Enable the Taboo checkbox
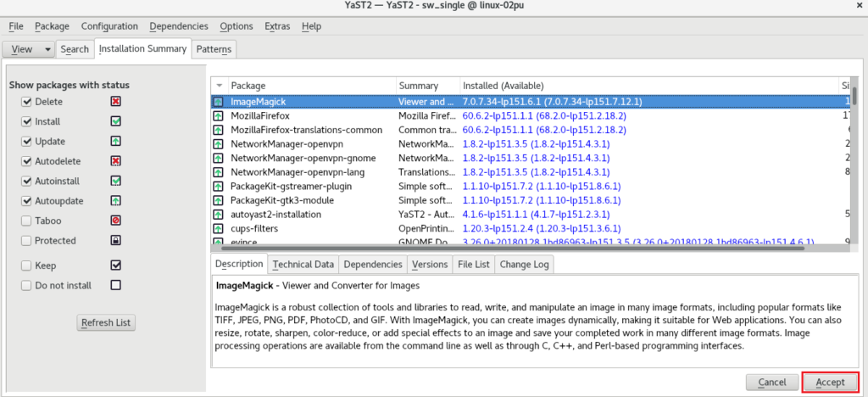868x397 pixels. [x=26, y=221]
